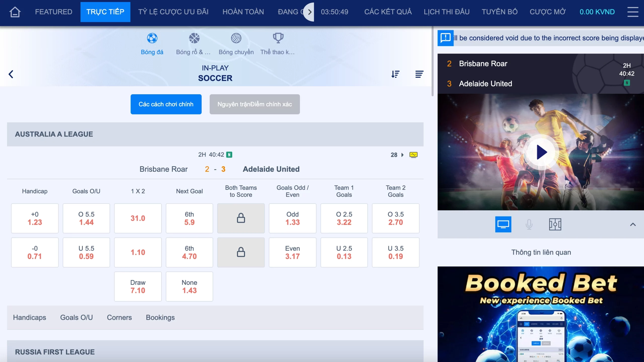
Task: Click the green N badge beside 40:42
Action: [x=229, y=155]
